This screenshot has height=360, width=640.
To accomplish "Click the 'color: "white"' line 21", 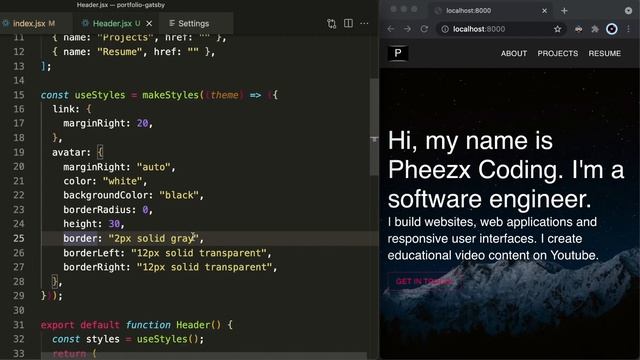I will click(x=105, y=181).
